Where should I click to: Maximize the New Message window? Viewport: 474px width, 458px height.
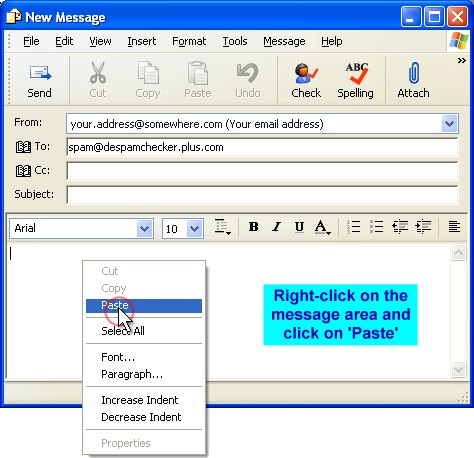coord(434,17)
